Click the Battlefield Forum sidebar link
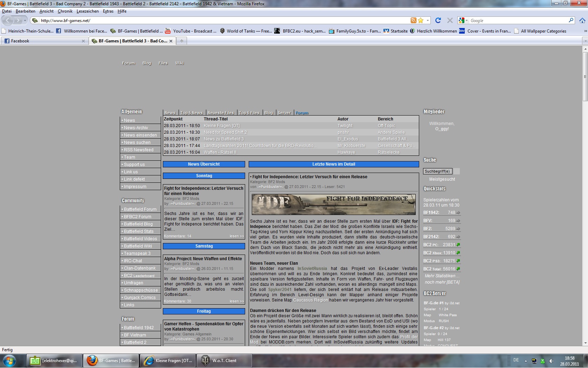This screenshot has height=368, width=588. click(x=140, y=209)
